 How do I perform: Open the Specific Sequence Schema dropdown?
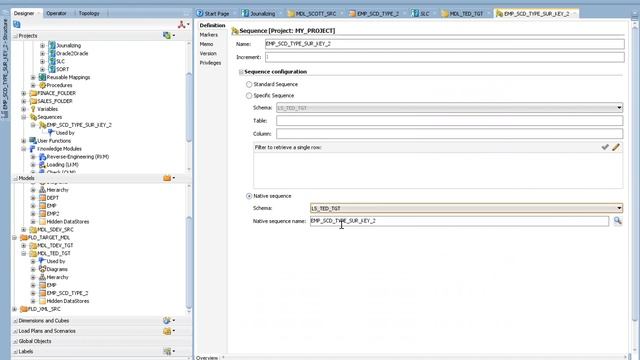pos(619,108)
